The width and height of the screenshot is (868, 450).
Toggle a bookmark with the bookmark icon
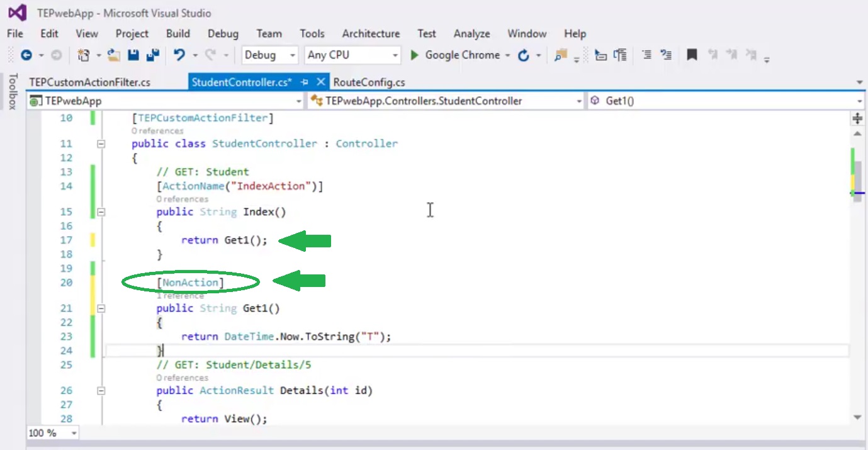point(691,55)
